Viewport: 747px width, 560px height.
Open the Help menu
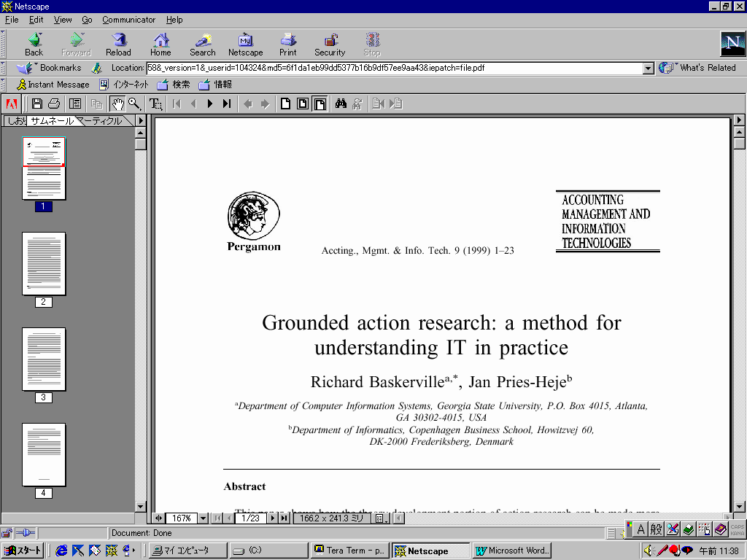(174, 20)
